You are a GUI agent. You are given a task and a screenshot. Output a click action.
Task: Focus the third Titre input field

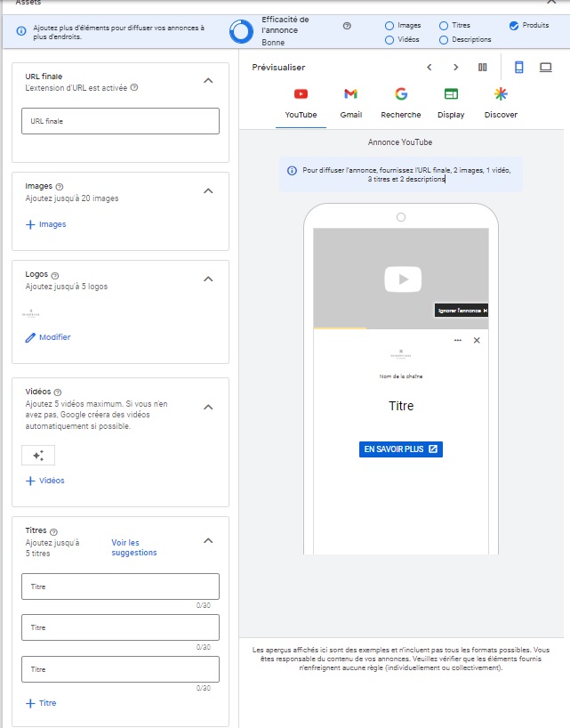[120, 669]
